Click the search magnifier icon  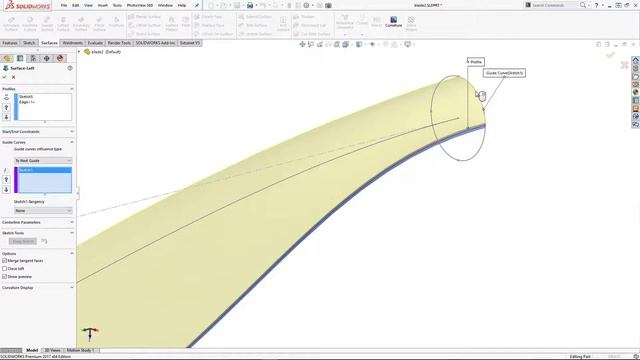(x=583, y=5)
